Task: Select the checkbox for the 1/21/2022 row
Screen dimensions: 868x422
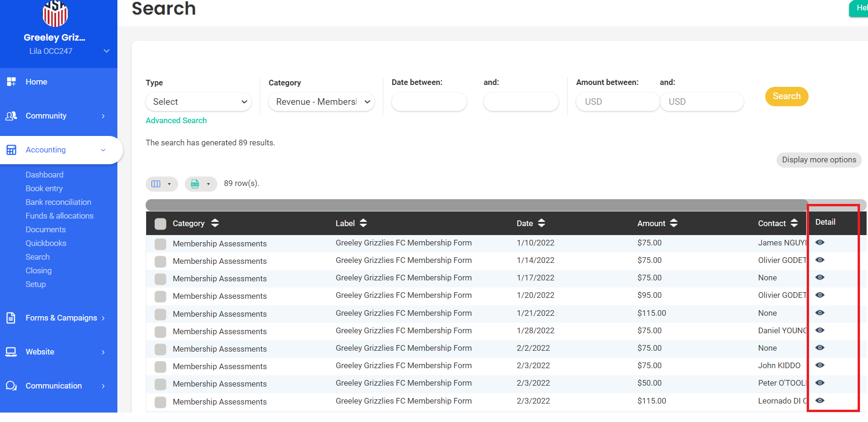Action: pyautogui.click(x=160, y=314)
